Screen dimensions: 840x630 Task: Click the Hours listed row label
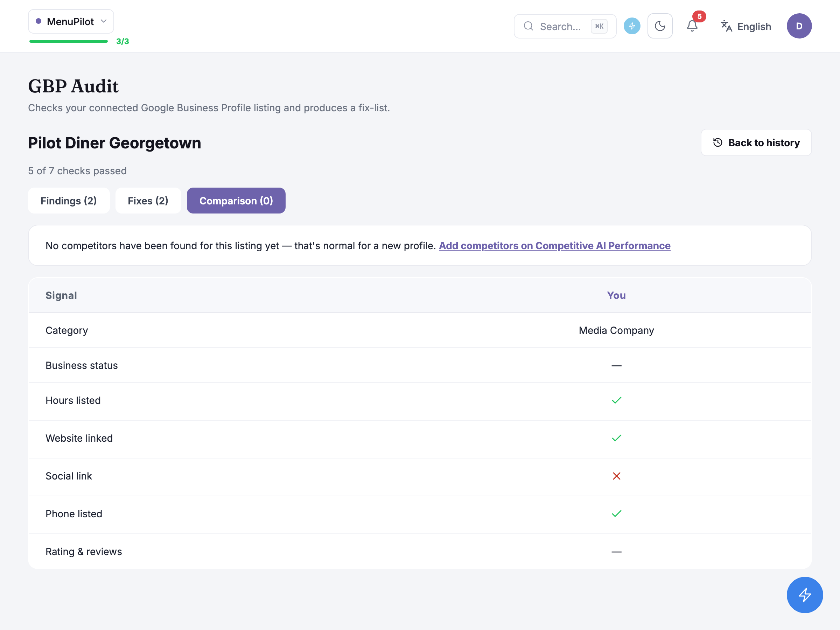coord(73,400)
